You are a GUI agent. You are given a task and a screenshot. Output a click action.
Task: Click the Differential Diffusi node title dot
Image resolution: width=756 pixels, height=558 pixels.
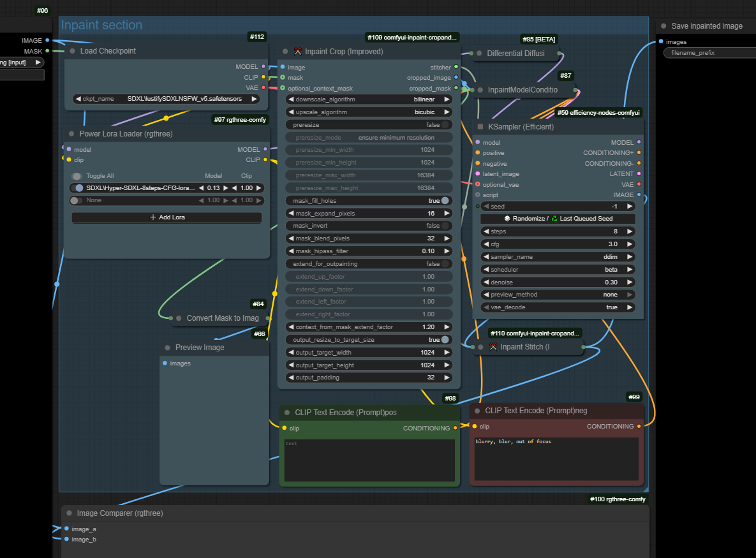coord(479,54)
